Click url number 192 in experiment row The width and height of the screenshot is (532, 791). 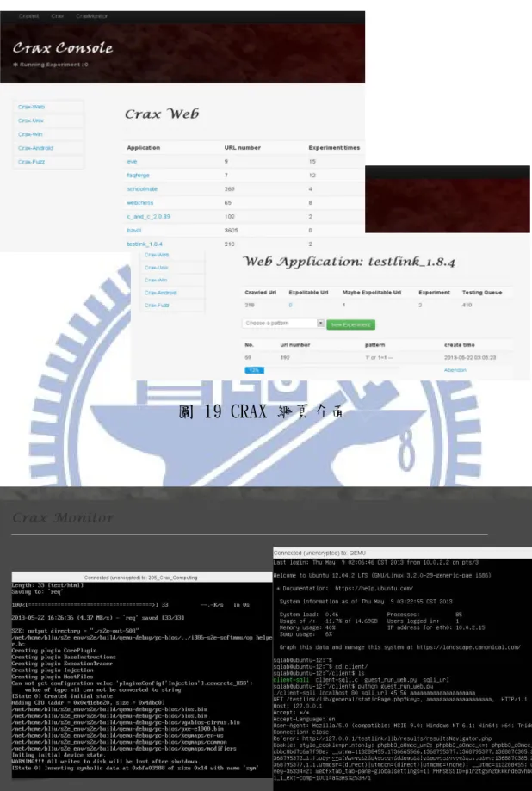[x=285, y=358]
